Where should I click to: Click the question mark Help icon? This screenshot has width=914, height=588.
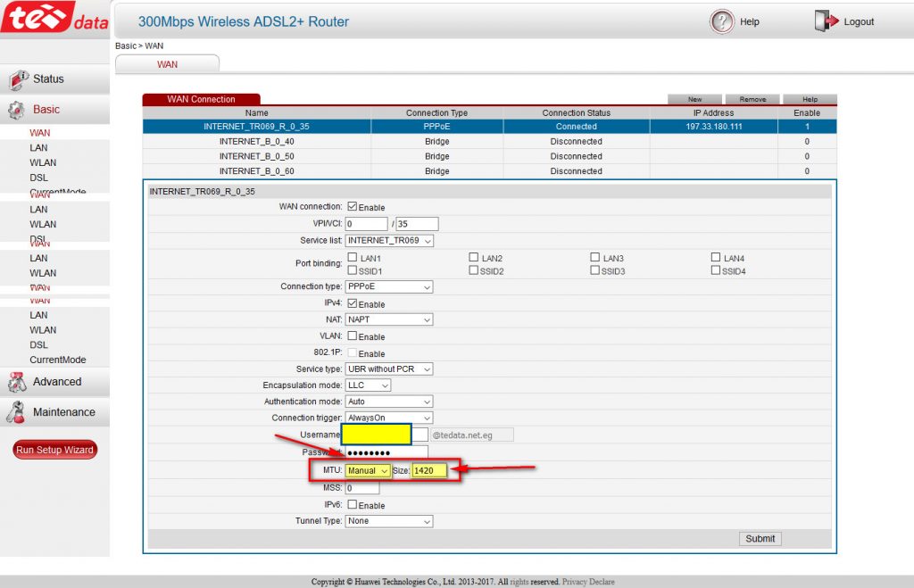point(721,21)
